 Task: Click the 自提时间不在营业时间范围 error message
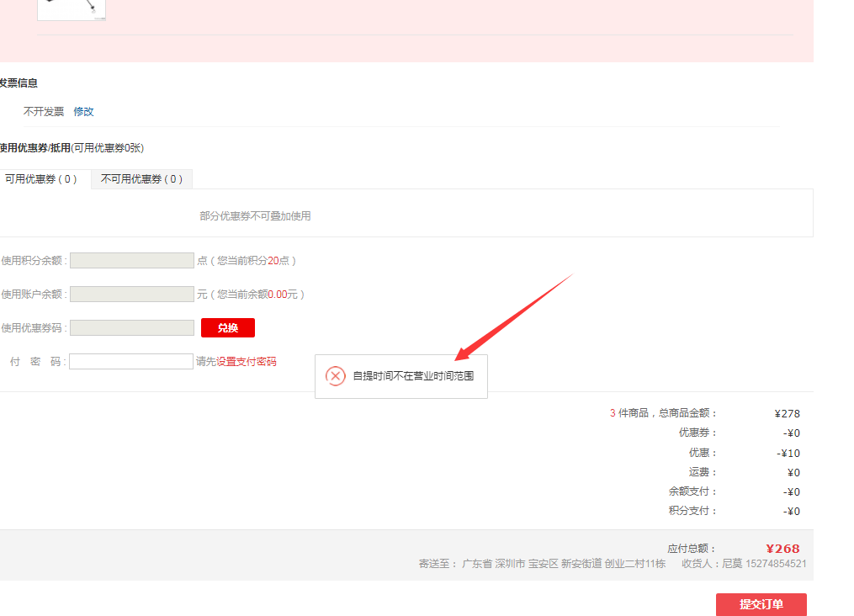413,376
